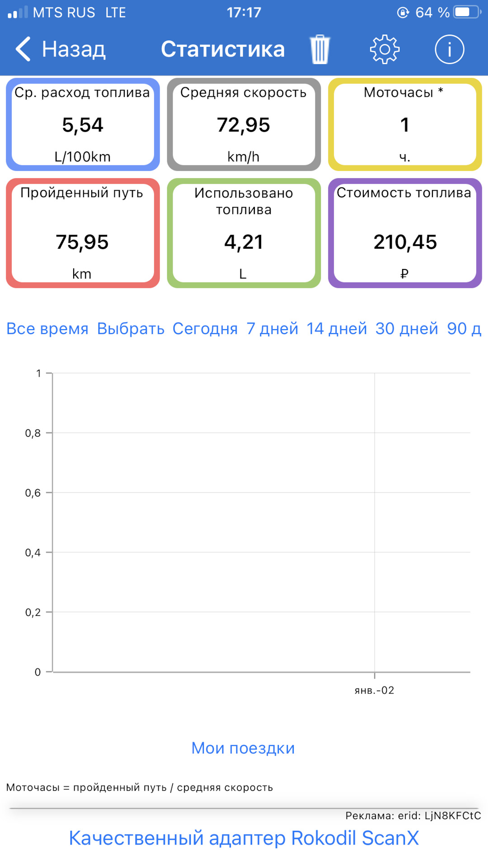Tap the battery indicator in status bar

point(467,12)
